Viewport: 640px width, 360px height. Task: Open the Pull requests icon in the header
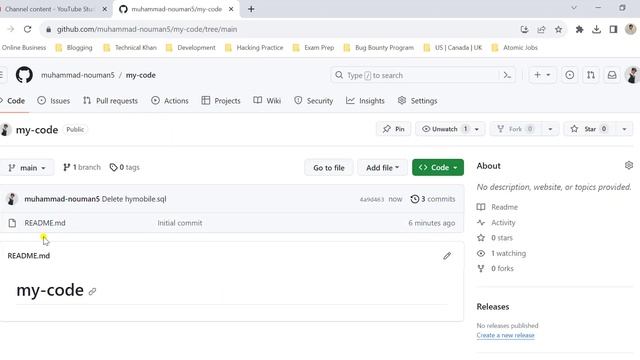[591, 75]
